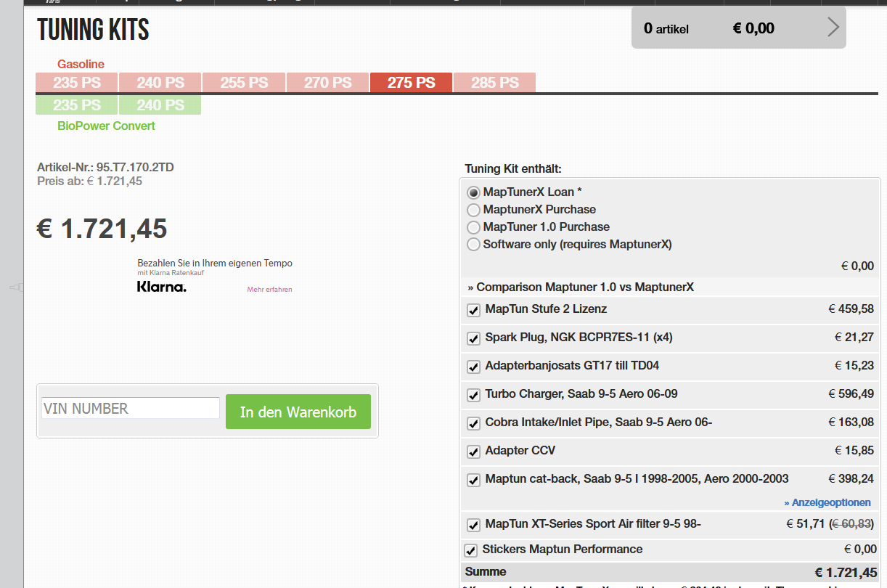Select the 285 PS tab
887x588 pixels.
tap(494, 83)
